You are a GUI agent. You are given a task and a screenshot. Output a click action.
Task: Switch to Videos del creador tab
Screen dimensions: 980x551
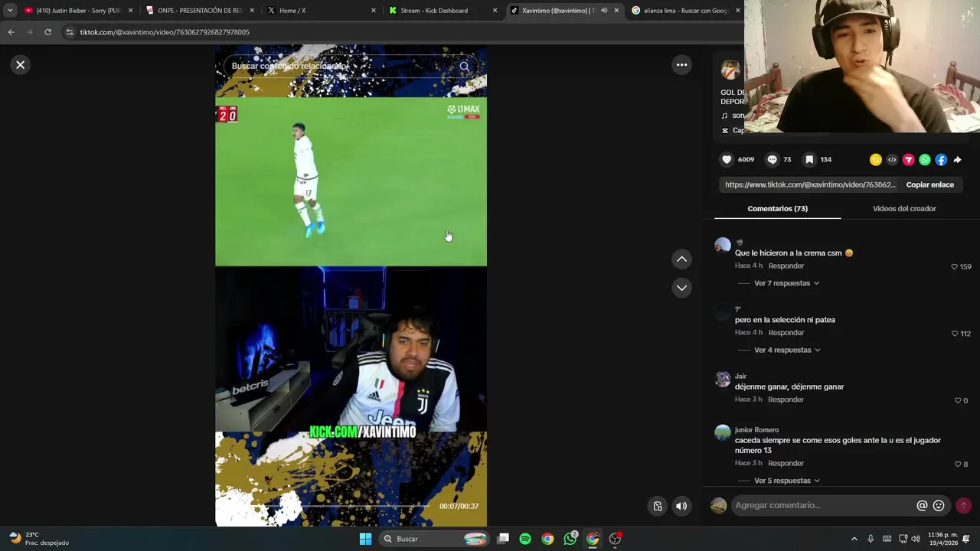(x=904, y=208)
